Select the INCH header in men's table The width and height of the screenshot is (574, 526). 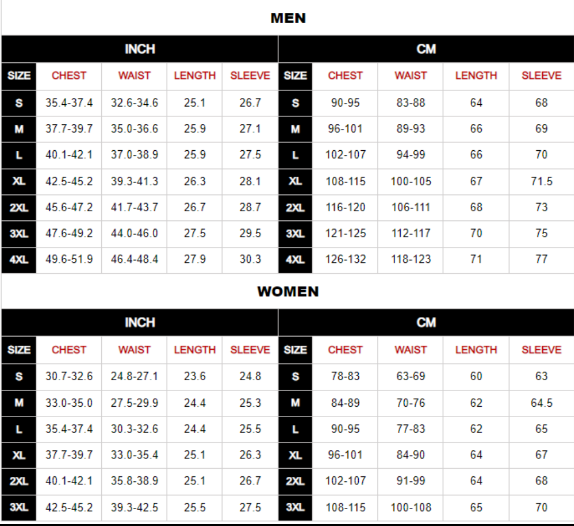click(140, 49)
